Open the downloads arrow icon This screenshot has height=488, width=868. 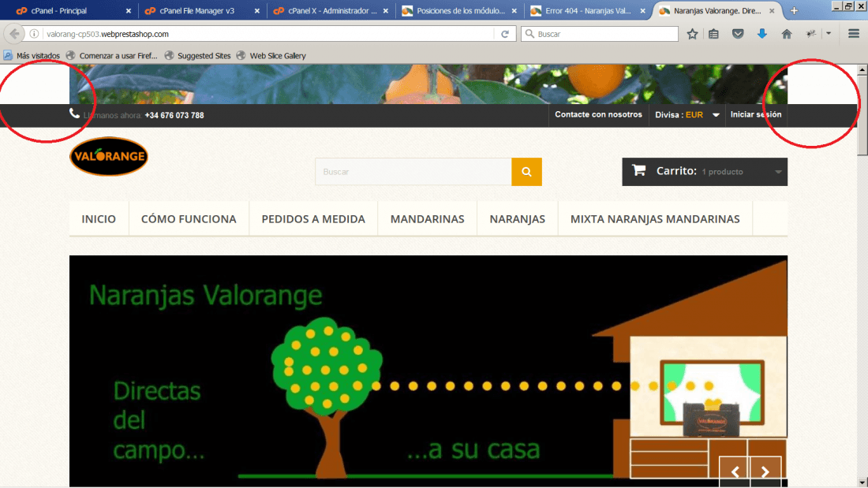(762, 34)
